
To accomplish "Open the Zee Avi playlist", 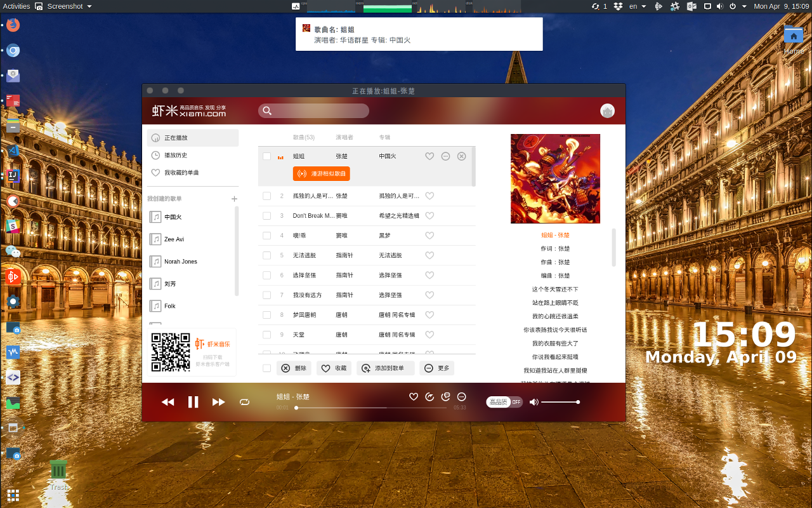I will tap(191, 239).
